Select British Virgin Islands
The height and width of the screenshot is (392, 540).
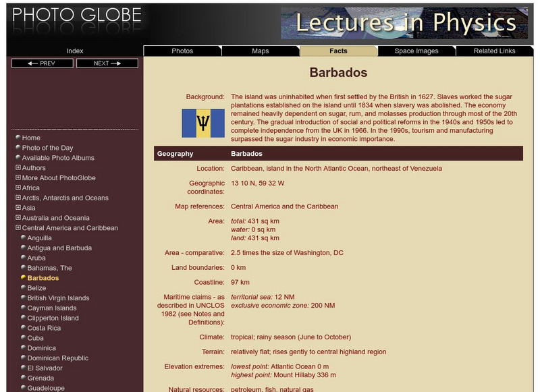click(x=58, y=298)
